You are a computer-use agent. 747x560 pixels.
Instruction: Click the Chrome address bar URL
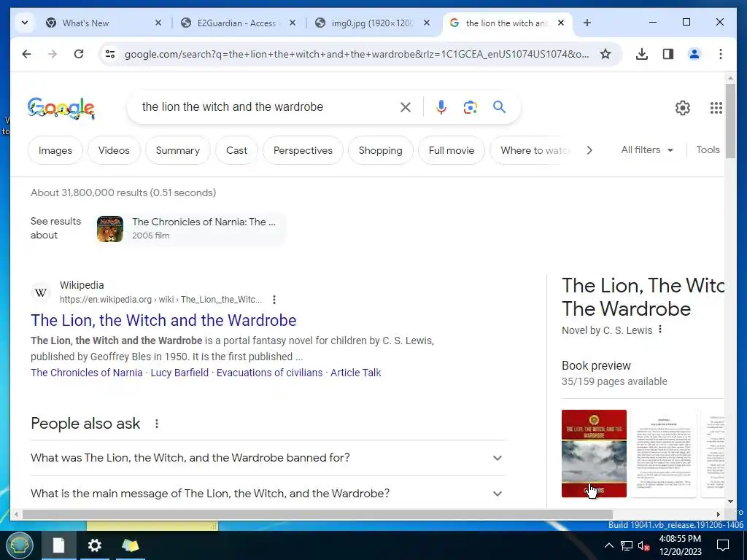[356, 54]
